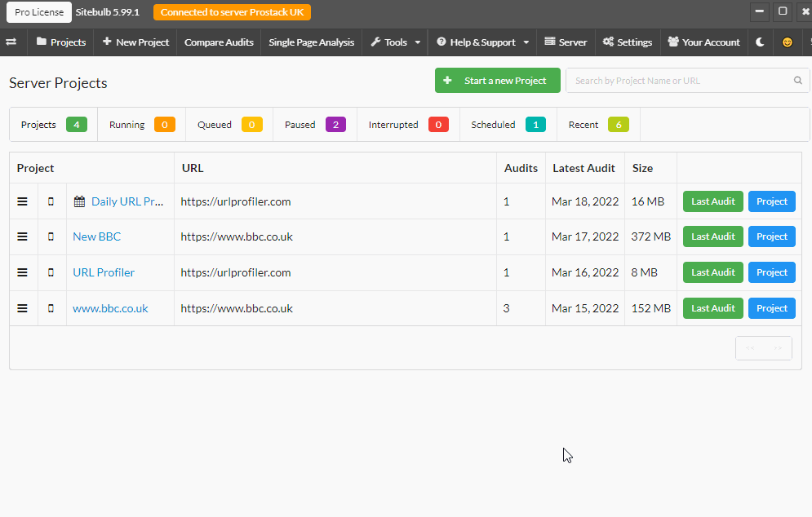Open Your Account page

coord(703,42)
